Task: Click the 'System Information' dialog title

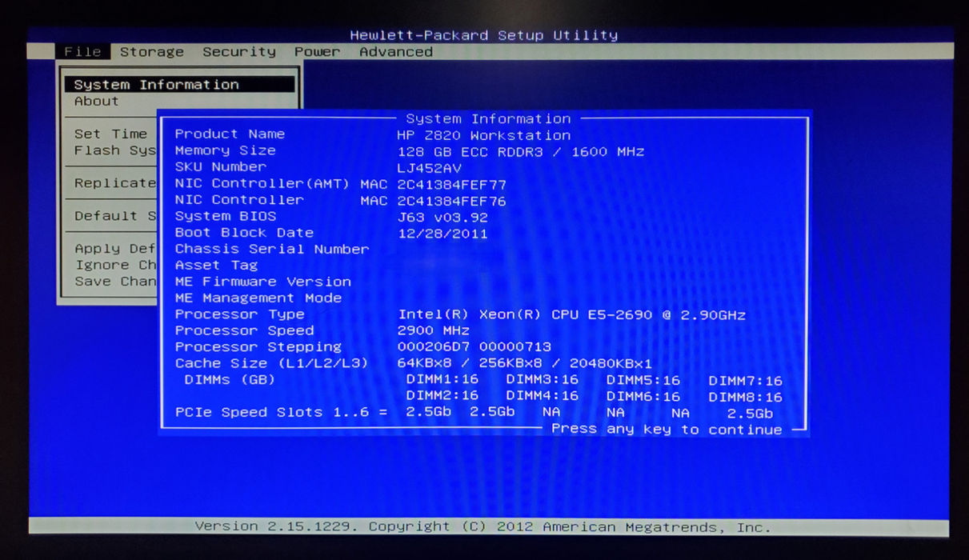Action: pos(488,118)
